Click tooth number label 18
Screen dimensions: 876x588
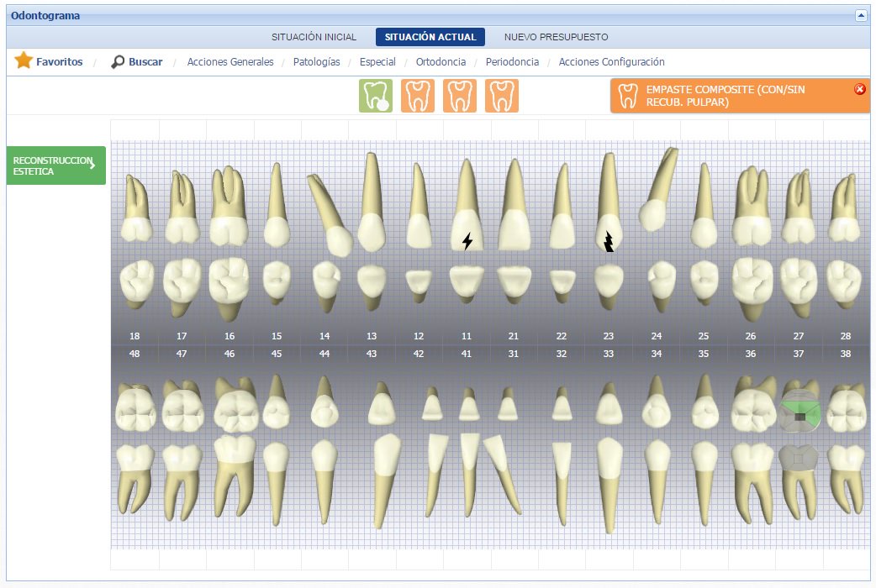[x=135, y=336]
